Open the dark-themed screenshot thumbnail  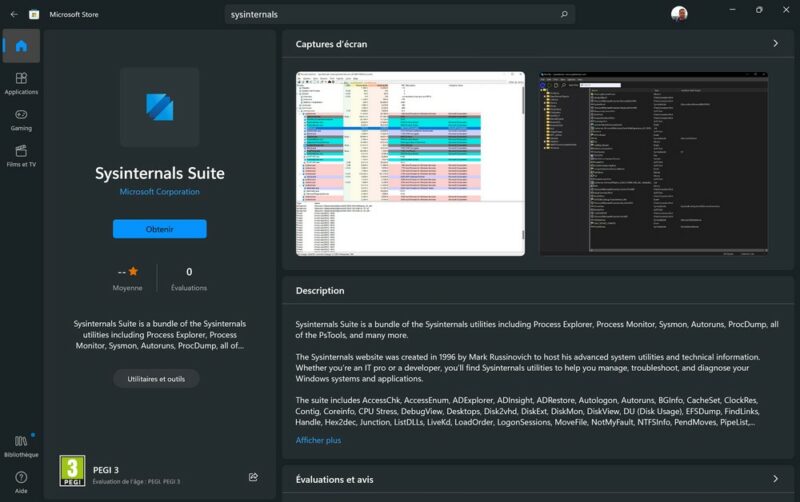(x=654, y=163)
